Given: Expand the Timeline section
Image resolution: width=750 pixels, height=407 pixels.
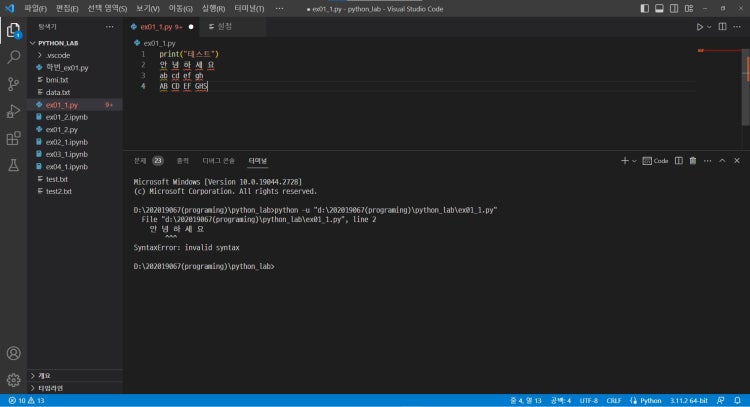Looking at the screenshot, I should (75, 388).
